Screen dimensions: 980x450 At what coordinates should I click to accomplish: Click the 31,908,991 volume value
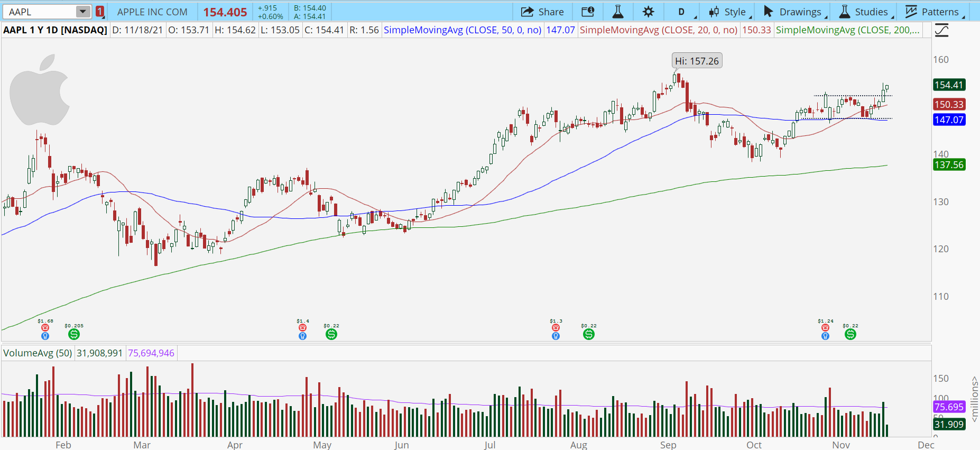click(99, 353)
